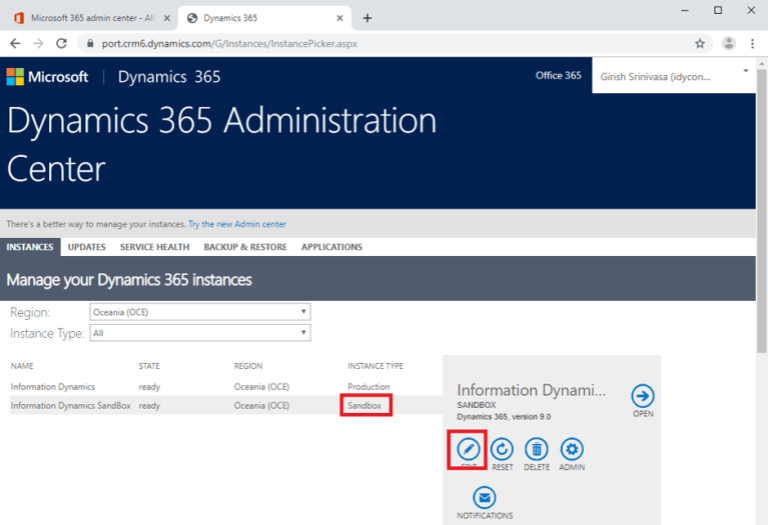The width and height of the screenshot is (768, 525).
Task: Click the Production instance type cell
Action: [x=369, y=386]
